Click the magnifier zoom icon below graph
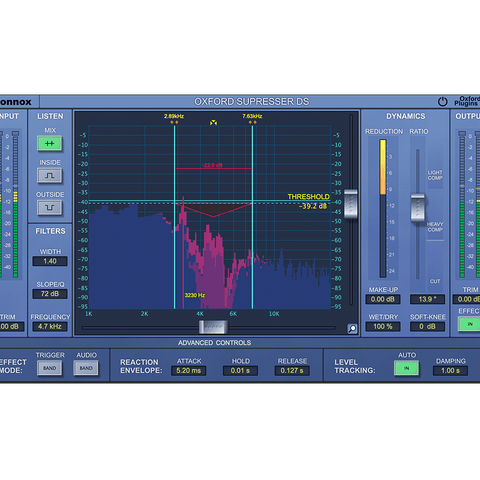 tap(352, 329)
